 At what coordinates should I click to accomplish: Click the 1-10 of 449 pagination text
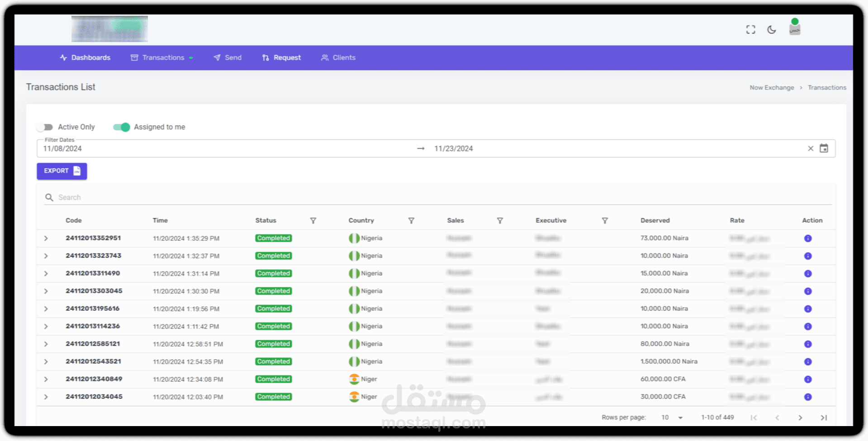click(x=717, y=418)
